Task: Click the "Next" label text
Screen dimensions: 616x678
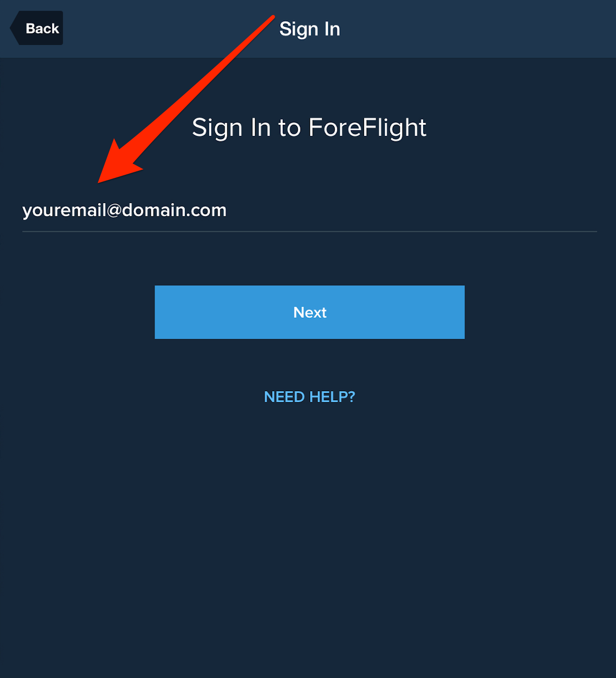Action: coord(310,312)
